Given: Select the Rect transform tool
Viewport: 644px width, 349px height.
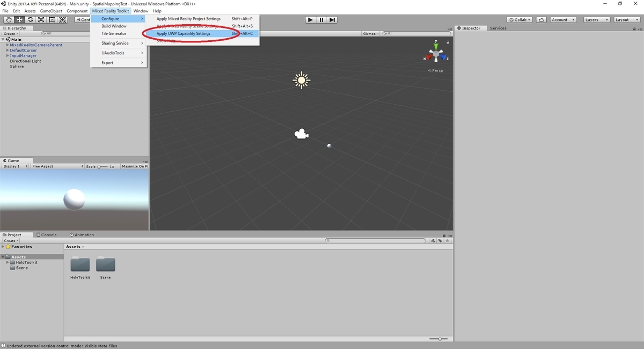Looking at the screenshot, I should (52, 20).
